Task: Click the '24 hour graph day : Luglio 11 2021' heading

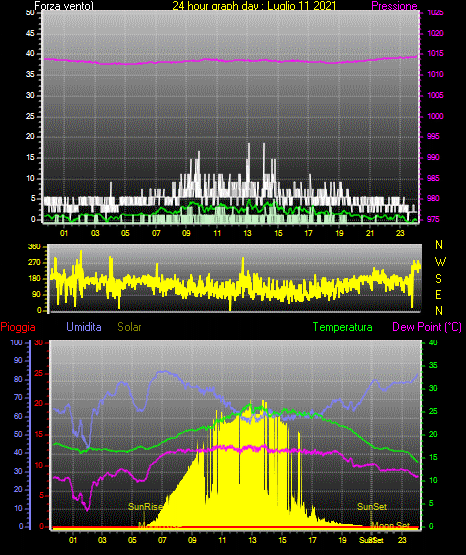Action: [x=254, y=6]
